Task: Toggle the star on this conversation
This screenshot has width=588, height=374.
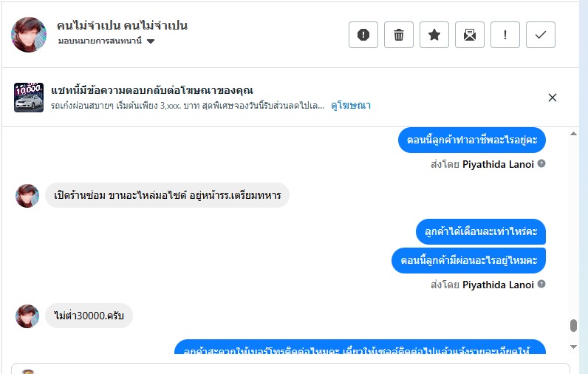Action: [x=434, y=35]
